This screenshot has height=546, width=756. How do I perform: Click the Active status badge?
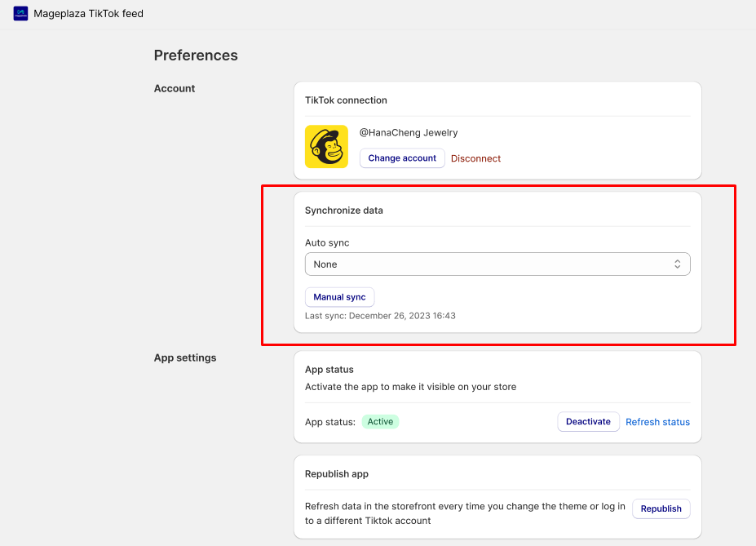pos(380,422)
